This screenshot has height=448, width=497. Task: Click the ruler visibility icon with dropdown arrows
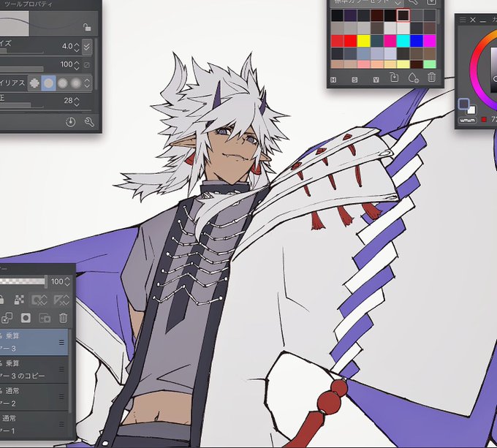61,300
